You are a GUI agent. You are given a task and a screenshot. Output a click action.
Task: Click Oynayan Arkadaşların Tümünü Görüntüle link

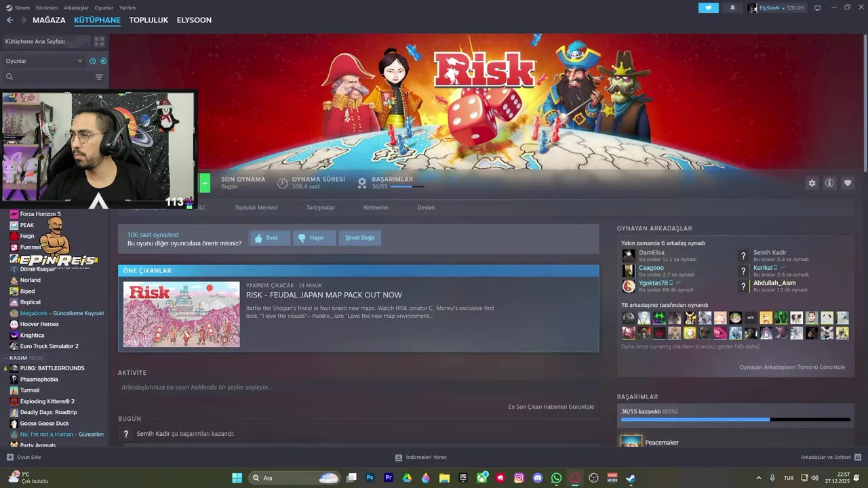tap(792, 367)
